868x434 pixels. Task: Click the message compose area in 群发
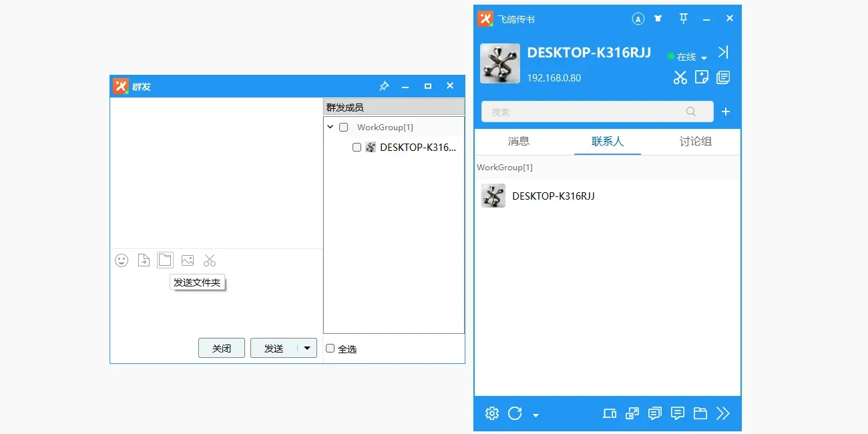coord(216,304)
